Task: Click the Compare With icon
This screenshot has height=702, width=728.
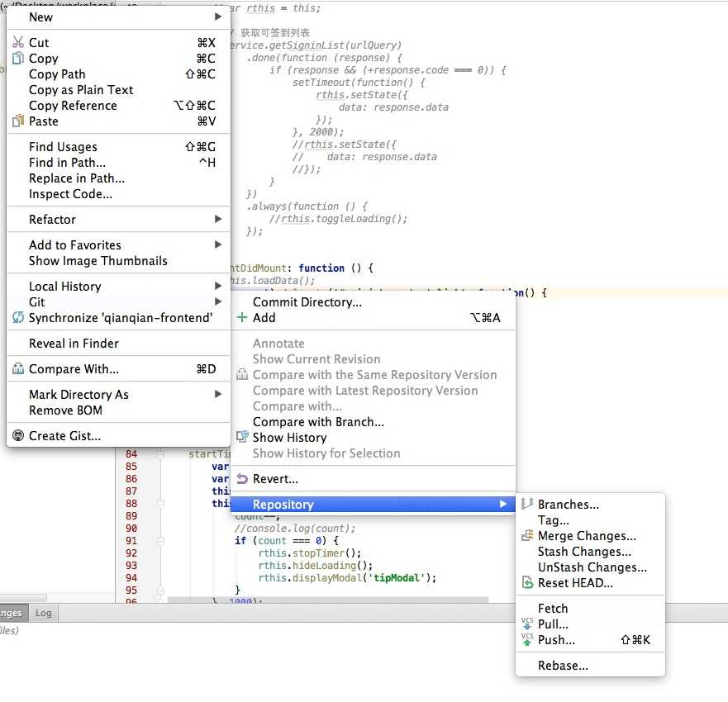Action: (17, 368)
